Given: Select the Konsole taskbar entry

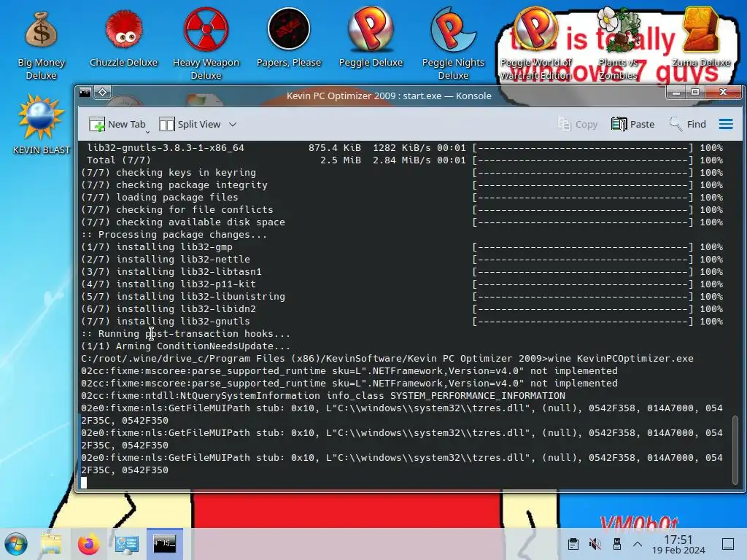Looking at the screenshot, I should tap(164, 544).
